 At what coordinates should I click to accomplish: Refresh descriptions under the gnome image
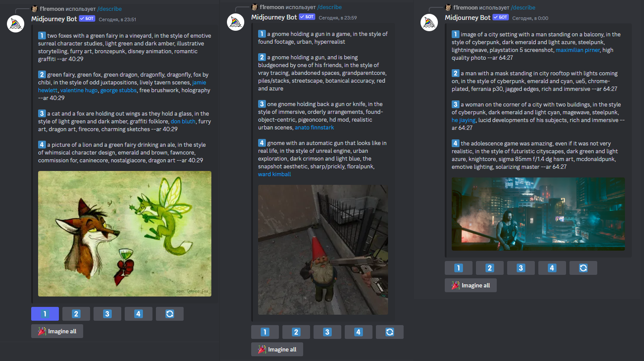(x=390, y=332)
